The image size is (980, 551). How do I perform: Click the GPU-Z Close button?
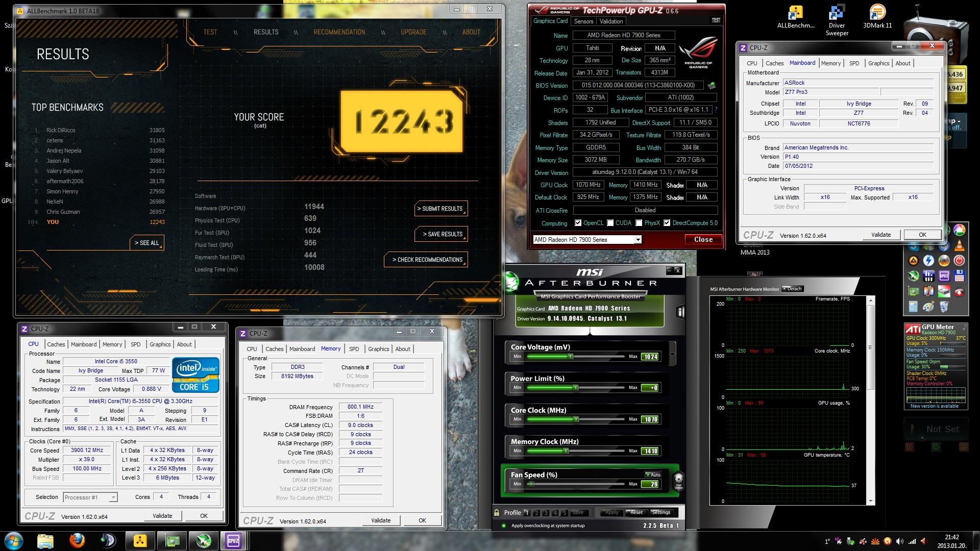coord(703,240)
